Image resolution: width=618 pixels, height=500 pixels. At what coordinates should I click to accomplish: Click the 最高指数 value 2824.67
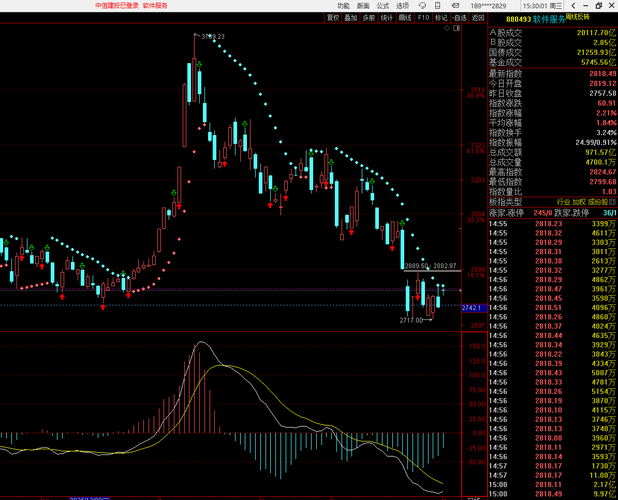pyautogui.click(x=603, y=172)
